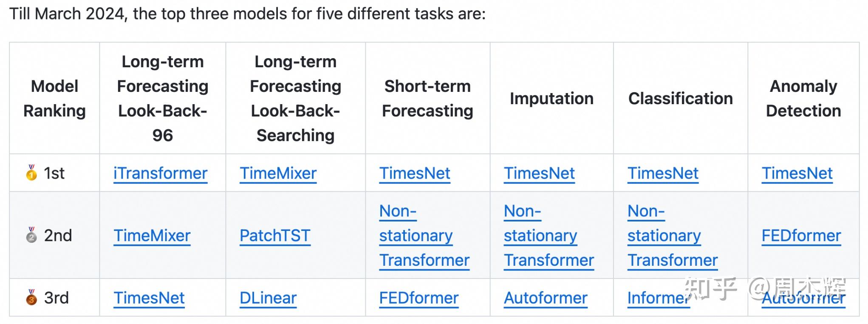Image resolution: width=868 pixels, height=324 pixels.
Task: Click the gold 1st place medal icon
Action: [31, 173]
